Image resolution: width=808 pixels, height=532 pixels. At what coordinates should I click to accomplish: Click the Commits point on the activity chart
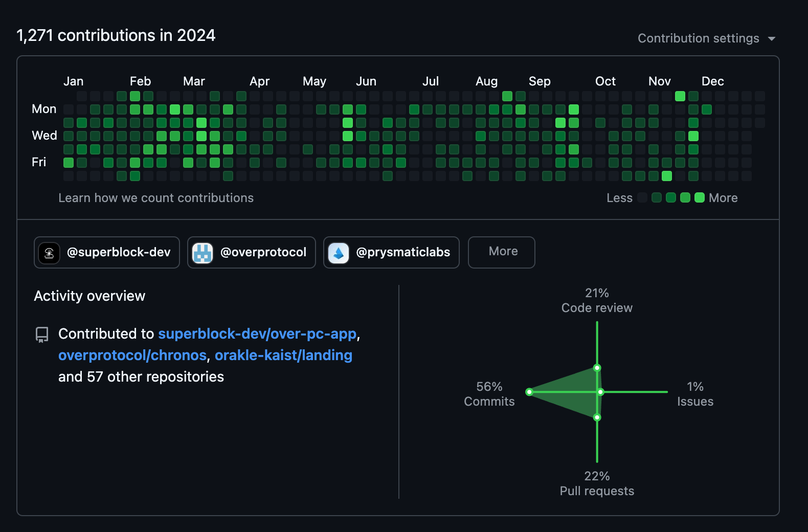[529, 392]
